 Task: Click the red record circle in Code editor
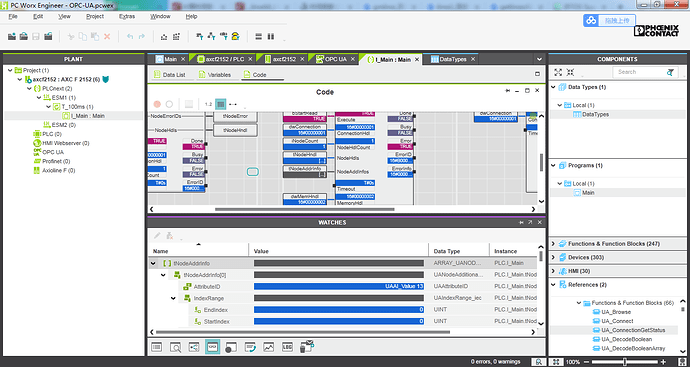pos(157,104)
